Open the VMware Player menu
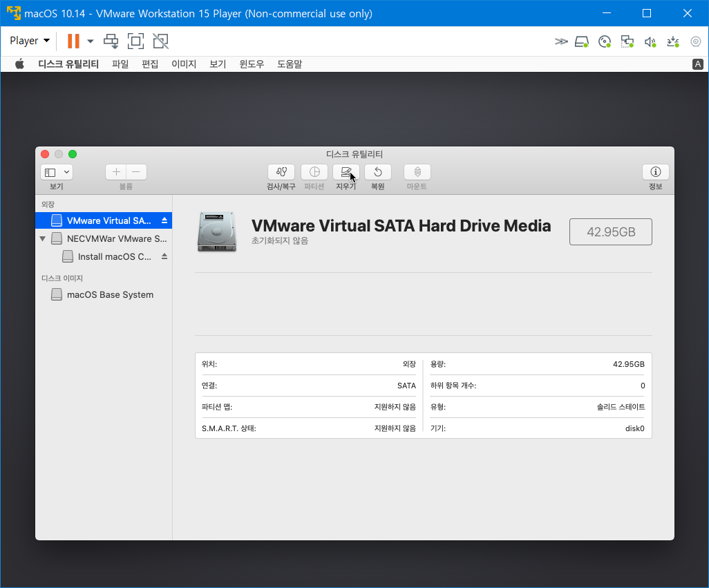Image resolution: width=709 pixels, height=588 pixels. tap(30, 41)
